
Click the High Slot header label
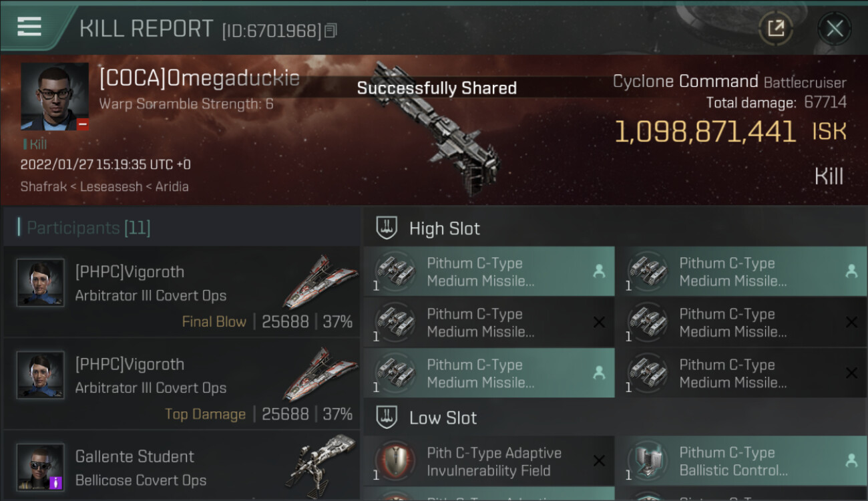coord(445,228)
